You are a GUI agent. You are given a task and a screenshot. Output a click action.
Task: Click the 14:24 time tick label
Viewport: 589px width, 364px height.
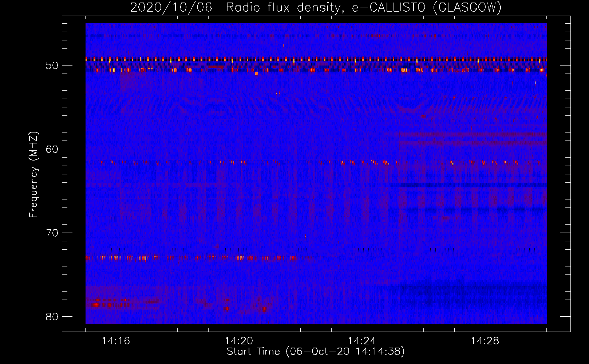[362, 341]
